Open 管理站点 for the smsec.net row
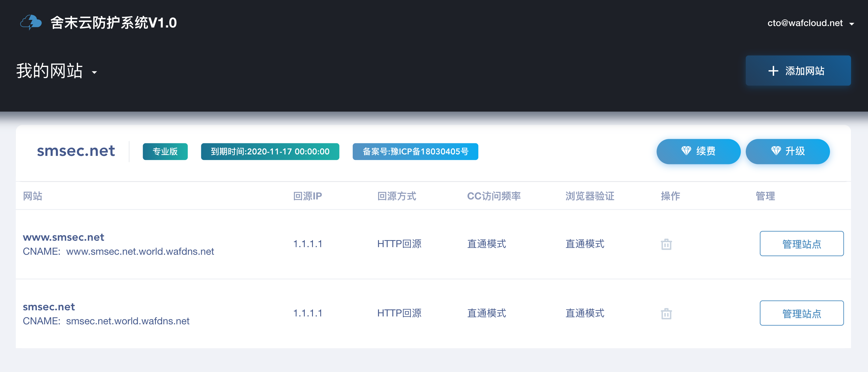The width and height of the screenshot is (868, 372). pos(802,313)
